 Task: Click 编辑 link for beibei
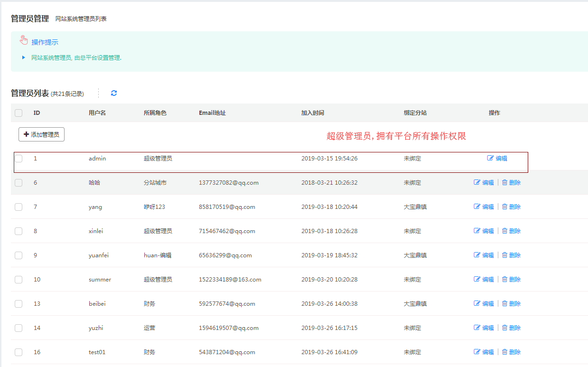(x=488, y=304)
